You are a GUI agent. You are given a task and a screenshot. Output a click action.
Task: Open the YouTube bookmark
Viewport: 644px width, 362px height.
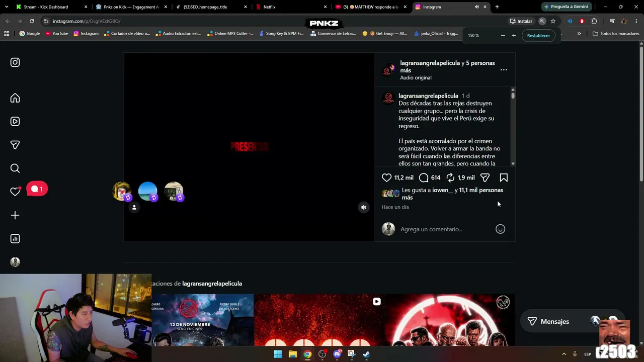[57, 34]
